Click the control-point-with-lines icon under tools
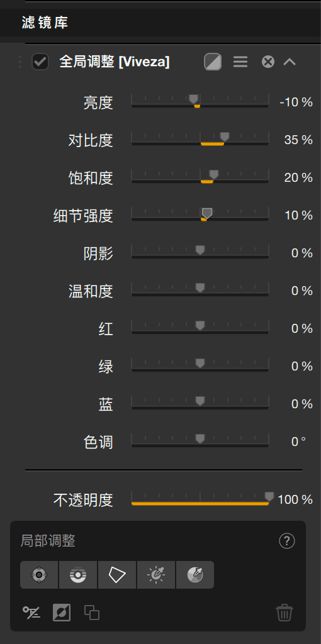The image size is (321, 644). tap(31, 613)
